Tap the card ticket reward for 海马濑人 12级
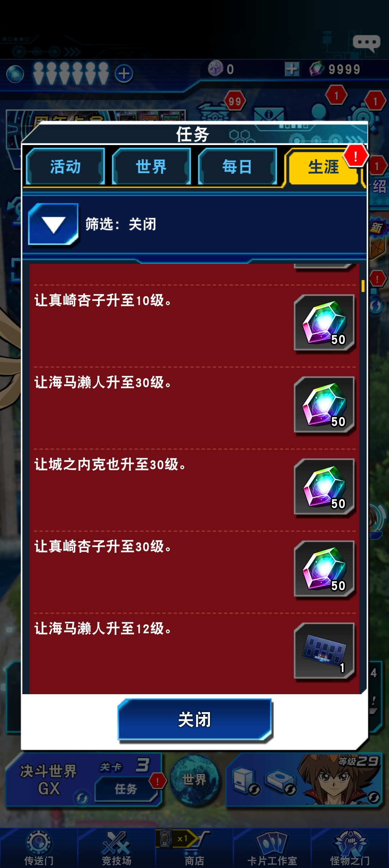The image size is (389, 868). pos(325,652)
